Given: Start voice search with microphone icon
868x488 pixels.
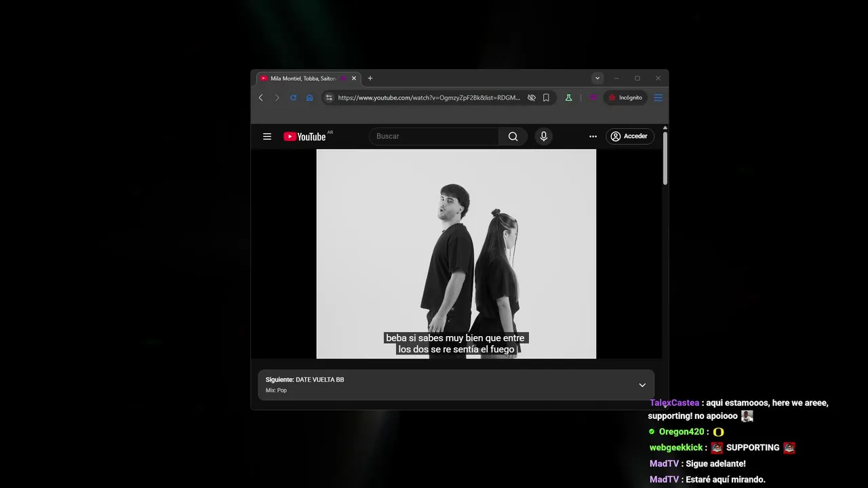Looking at the screenshot, I should tap(543, 136).
